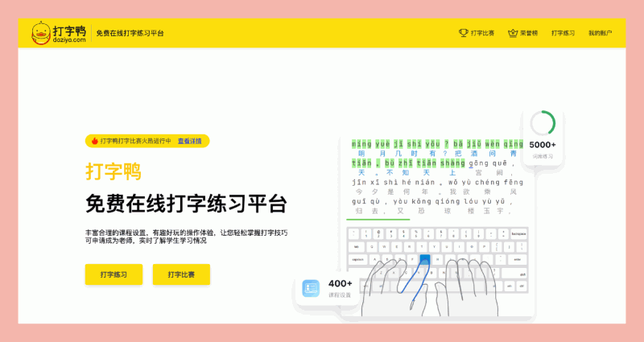The image size is (644, 342).
Task: Click the description line starting 丰富合理的课程设置
Action: pos(187,233)
